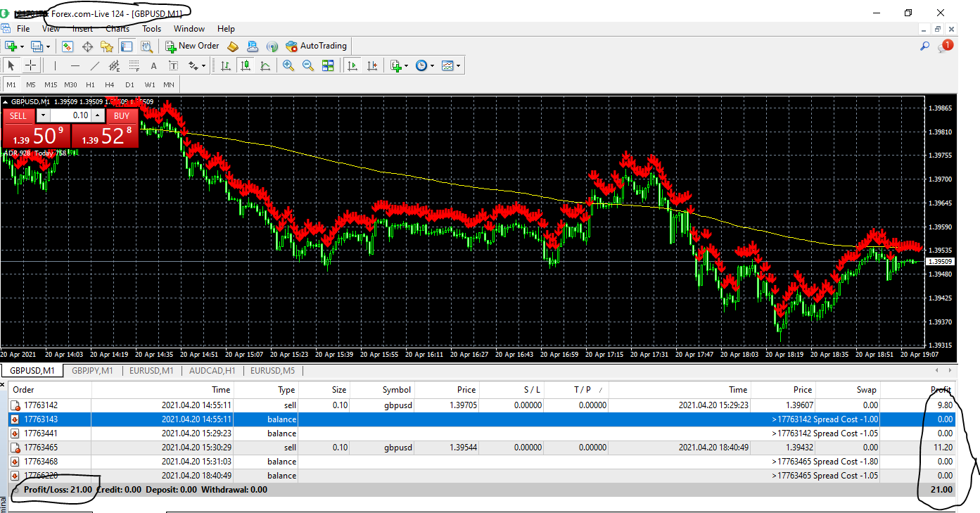Image resolution: width=980 pixels, height=513 pixels.
Task: Switch to the EURUSD,M5 chart tab
Action: 274,371
